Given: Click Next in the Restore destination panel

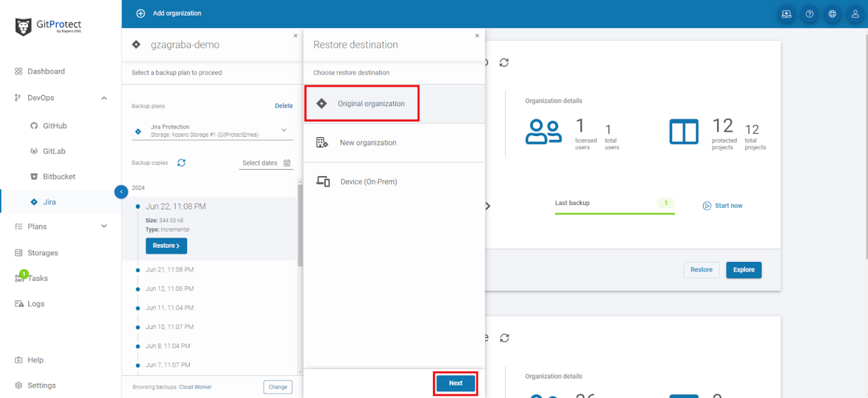Looking at the screenshot, I should coord(455,383).
